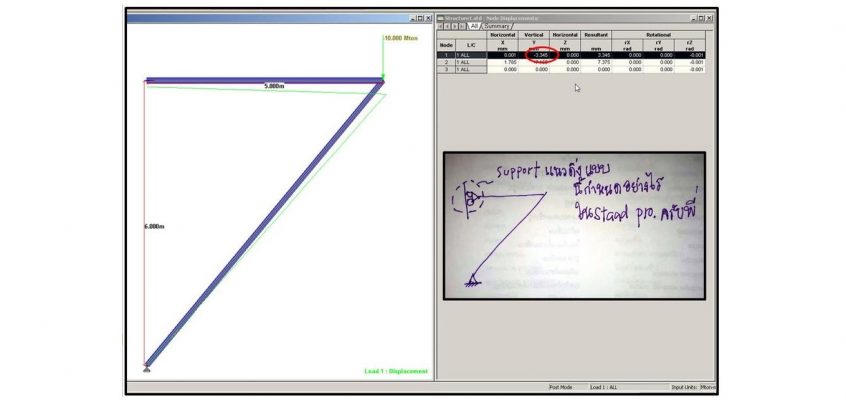Screen dimensions: 846x400
Task: Select Node 2 row header
Action: (446, 62)
